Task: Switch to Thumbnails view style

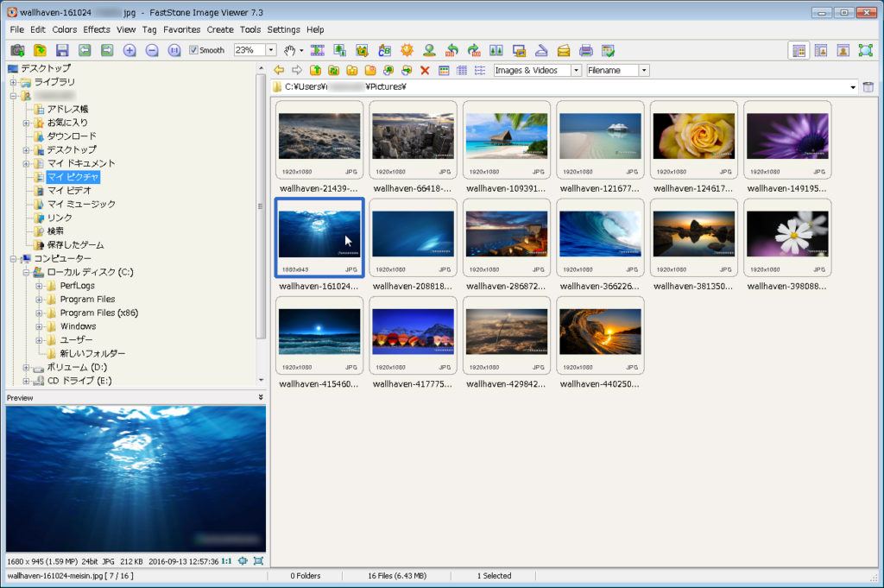Action: click(444, 71)
